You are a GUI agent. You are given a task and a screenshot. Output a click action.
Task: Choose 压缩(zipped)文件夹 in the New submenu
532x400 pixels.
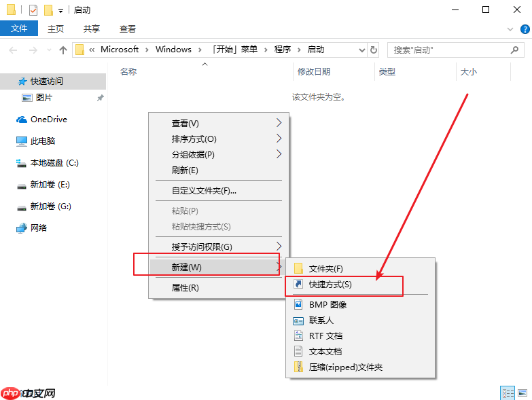[360, 367]
